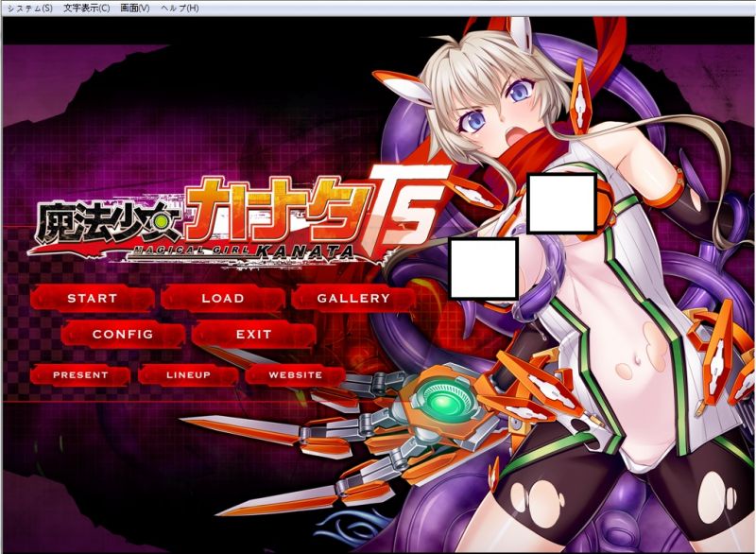Visit the WEBSITE link
Screen dimensions: 756x554
click(x=296, y=374)
